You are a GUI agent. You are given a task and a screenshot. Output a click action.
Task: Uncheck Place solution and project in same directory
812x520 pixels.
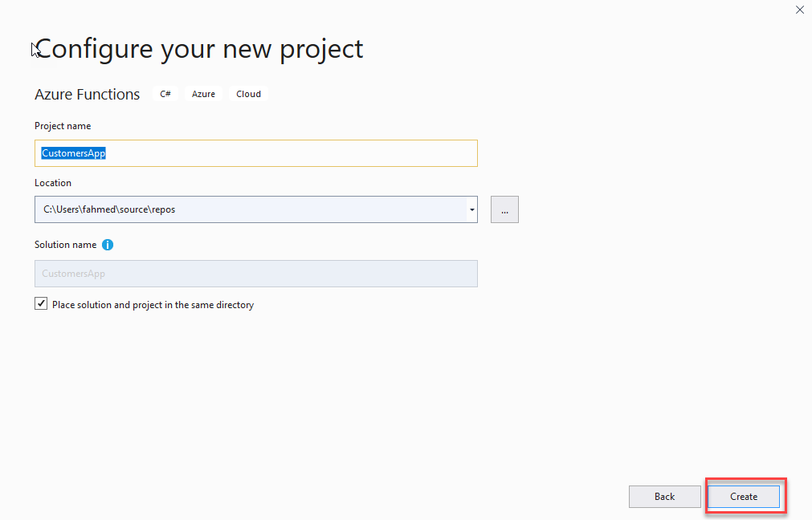pos(41,303)
